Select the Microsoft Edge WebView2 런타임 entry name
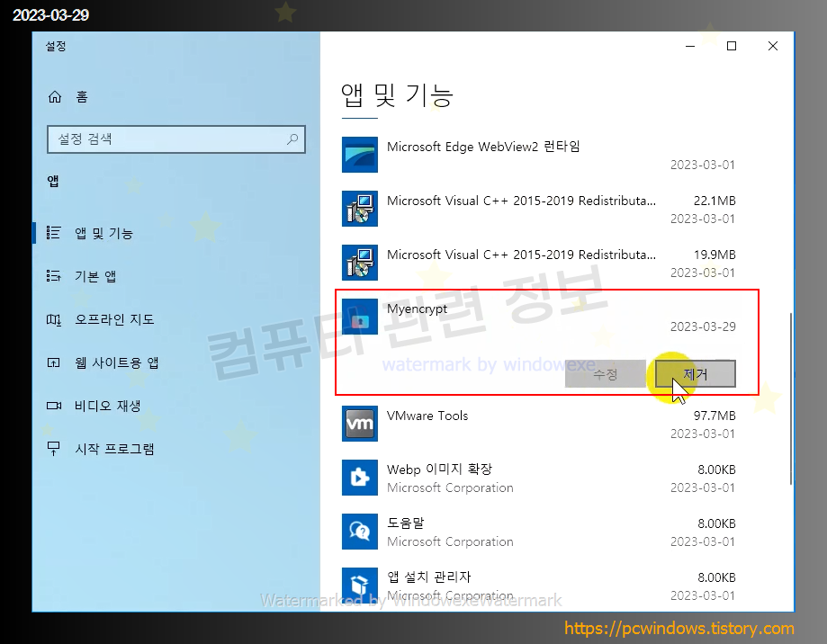The image size is (827, 644). coord(483,147)
